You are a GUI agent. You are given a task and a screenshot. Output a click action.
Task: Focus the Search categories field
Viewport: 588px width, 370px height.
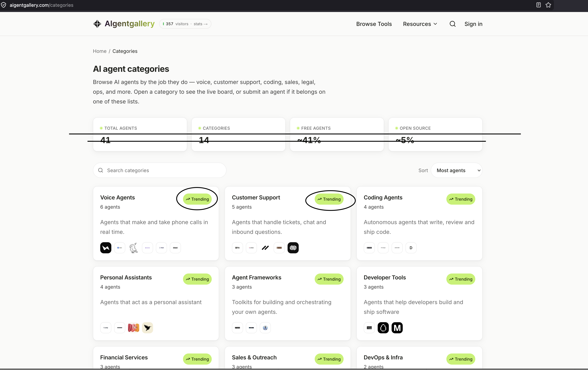click(160, 170)
